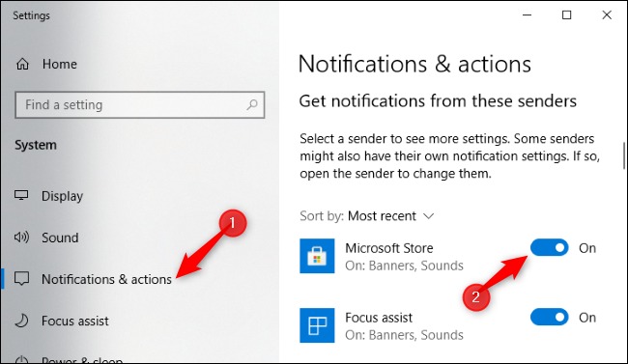Turn off Microsoft Store notifications toggle
Screen dimensions: 628x364
click(x=549, y=248)
